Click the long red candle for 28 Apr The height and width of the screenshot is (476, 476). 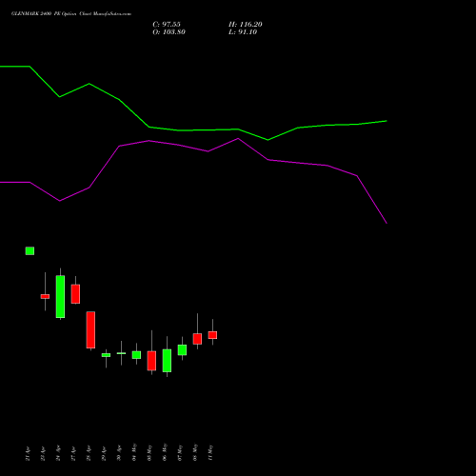90,330
